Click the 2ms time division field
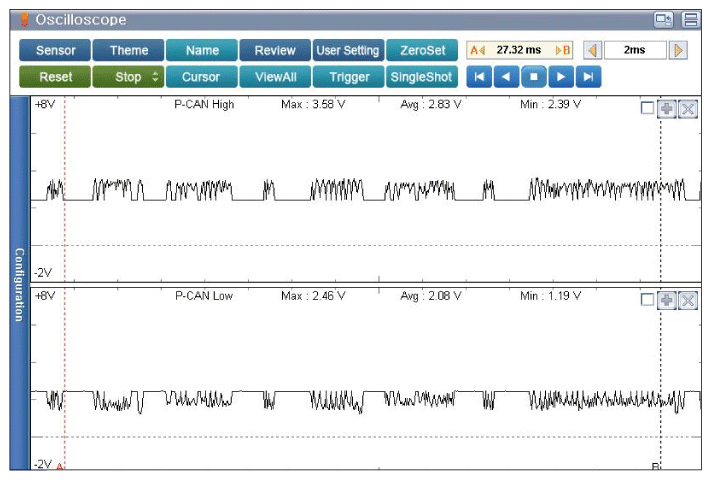The width and height of the screenshot is (711, 480). point(635,50)
